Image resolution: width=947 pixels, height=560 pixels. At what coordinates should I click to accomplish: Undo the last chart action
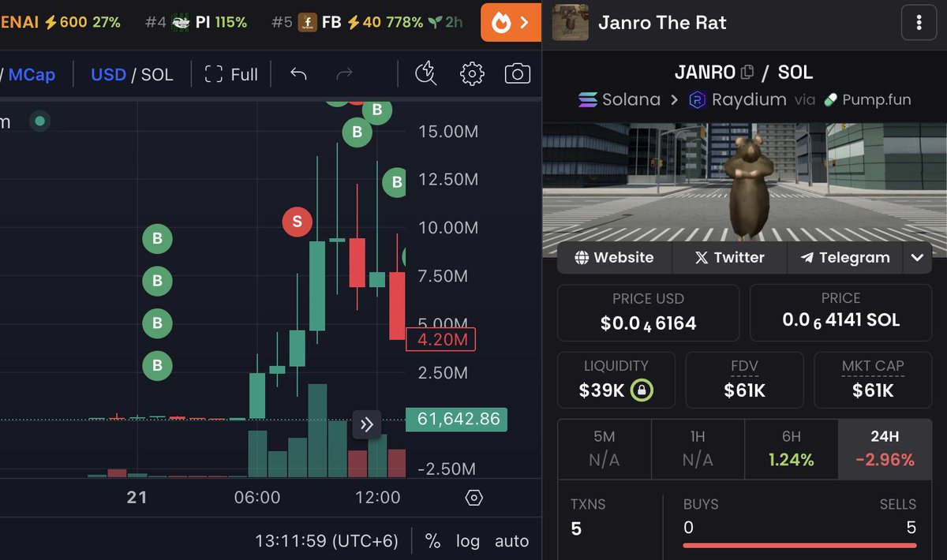[298, 74]
